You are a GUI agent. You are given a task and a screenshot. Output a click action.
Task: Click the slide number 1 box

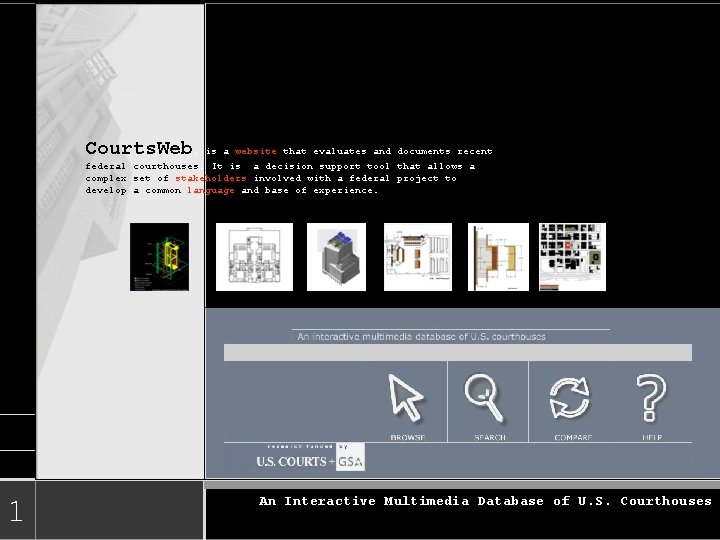click(x=17, y=510)
